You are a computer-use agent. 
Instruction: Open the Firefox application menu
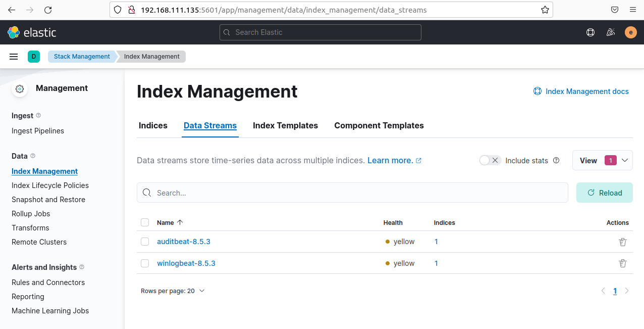[633, 10]
